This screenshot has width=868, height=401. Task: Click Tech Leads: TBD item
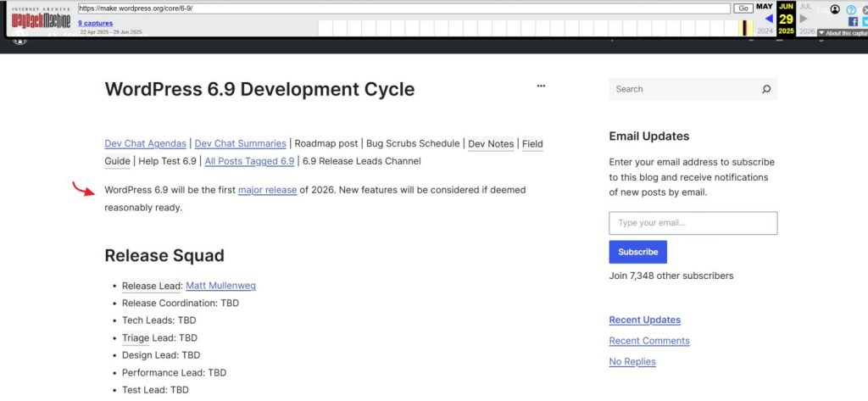pos(159,320)
